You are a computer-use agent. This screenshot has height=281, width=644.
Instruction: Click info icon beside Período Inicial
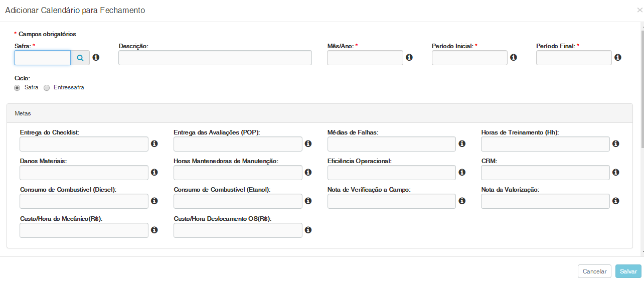pos(514,58)
